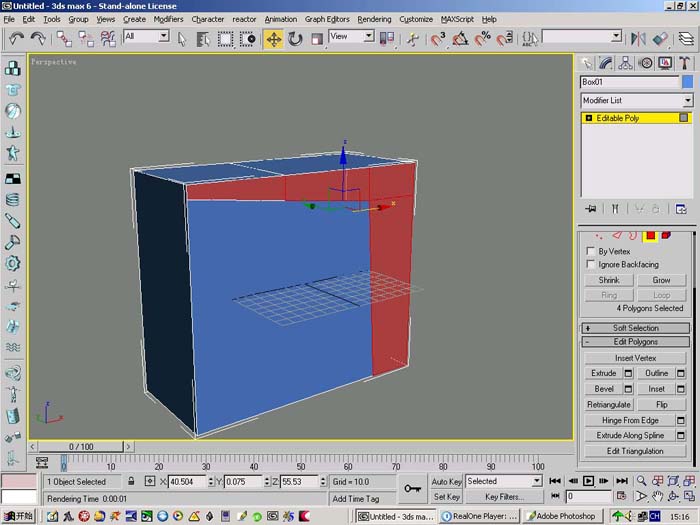Viewport: 700px width, 525px height.
Task: Click the Pin Stack icon
Action: (591, 208)
